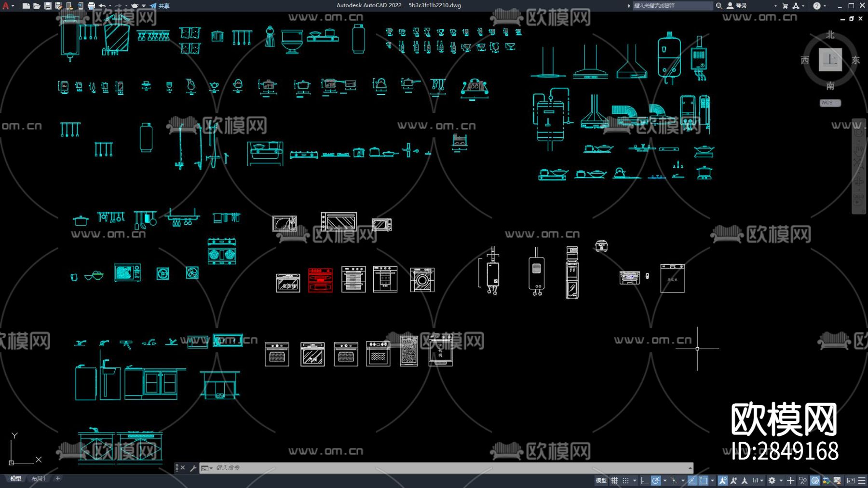The height and width of the screenshot is (488, 868).
Task: Click the ViewCube top face 上
Action: (830, 60)
